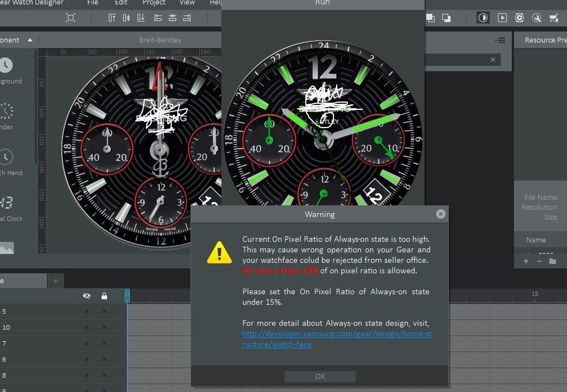Select the align bottom edges icon
Image resolution: width=567 pixels, height=392 pixels.
(x=141, y=18)
